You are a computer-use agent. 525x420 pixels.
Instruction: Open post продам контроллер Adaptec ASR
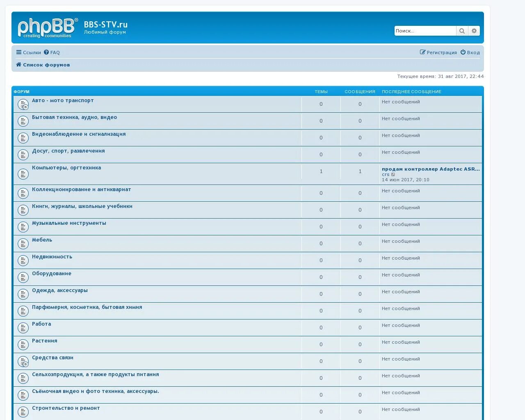click(431, 169)
